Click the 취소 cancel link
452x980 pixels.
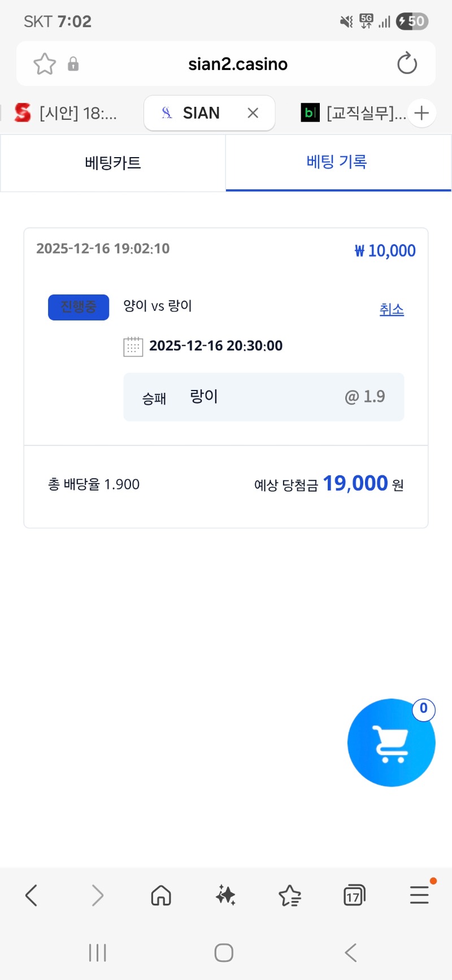[x=392, y=310]
